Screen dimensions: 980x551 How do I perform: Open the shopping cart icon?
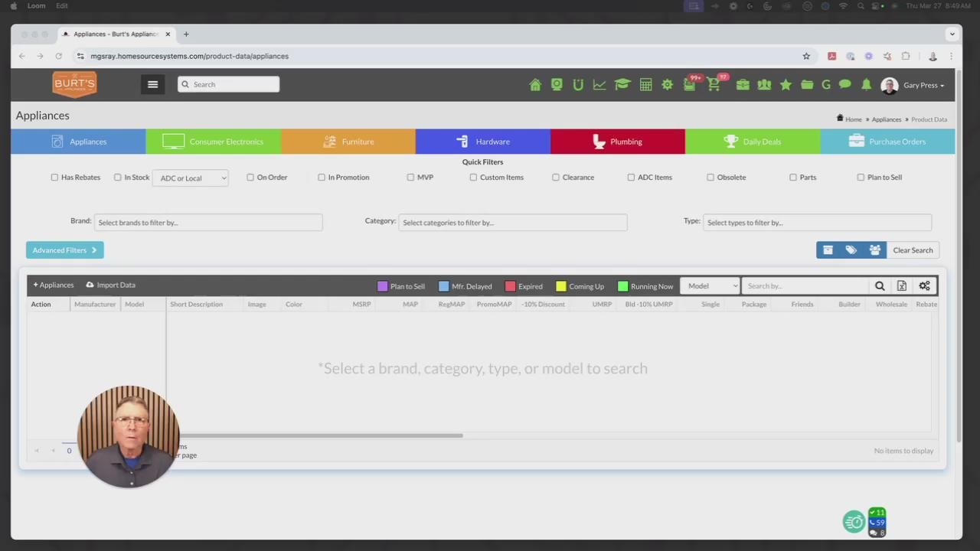pyautogui.click(x=714, y=85)
